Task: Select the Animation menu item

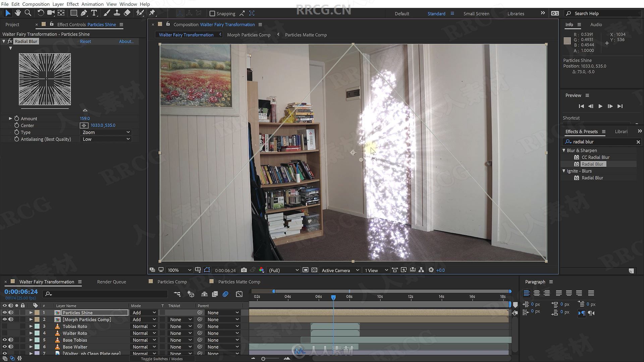Action: tap(92, 4)
